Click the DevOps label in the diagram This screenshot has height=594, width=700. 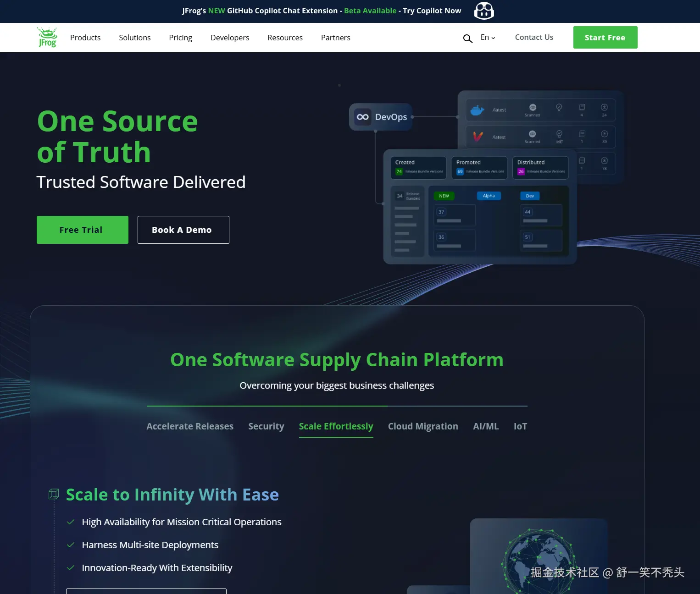(391, 117)
